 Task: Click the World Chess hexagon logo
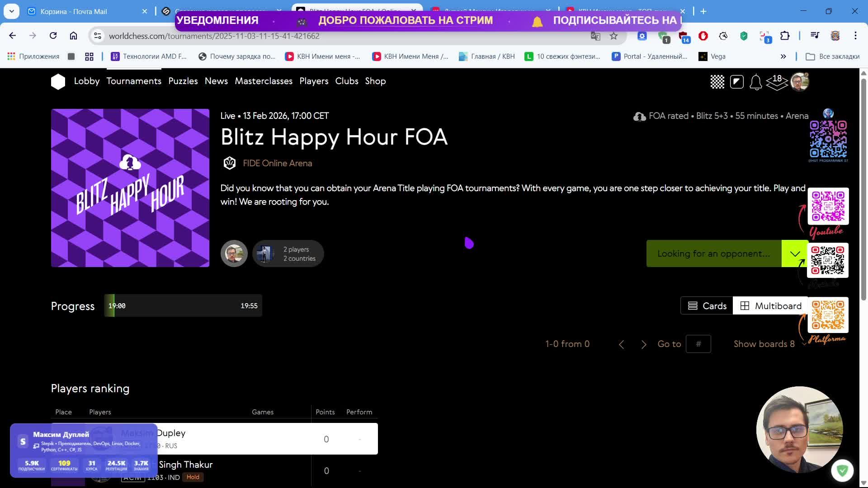coord(58,82)
